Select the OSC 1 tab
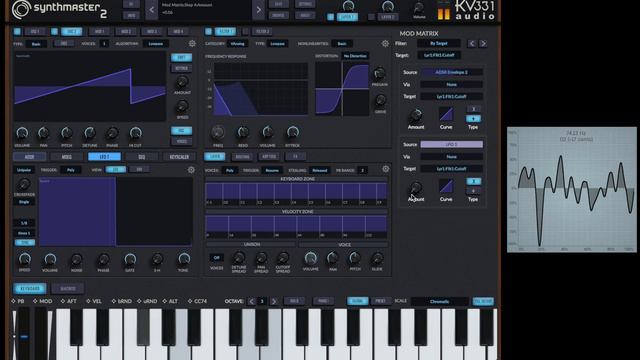The height and width of the screenshot is (360, 640). 35,31
